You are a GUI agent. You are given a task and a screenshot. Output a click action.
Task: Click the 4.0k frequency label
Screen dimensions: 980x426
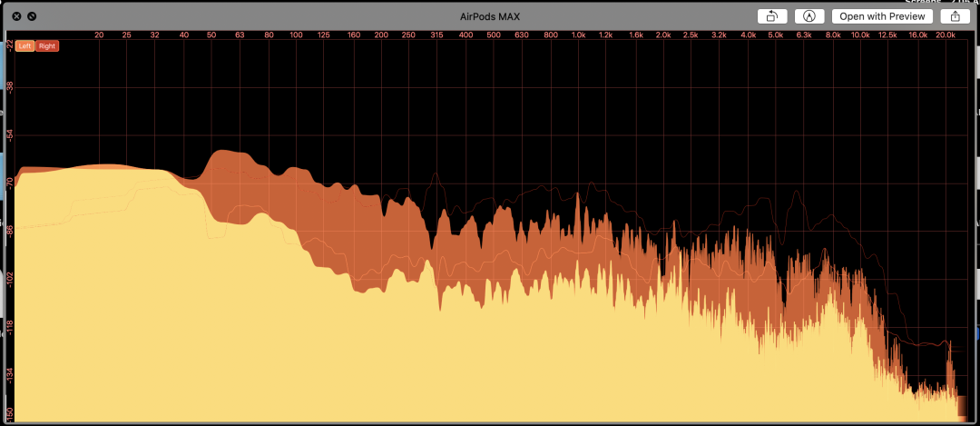tap(748, 35)
